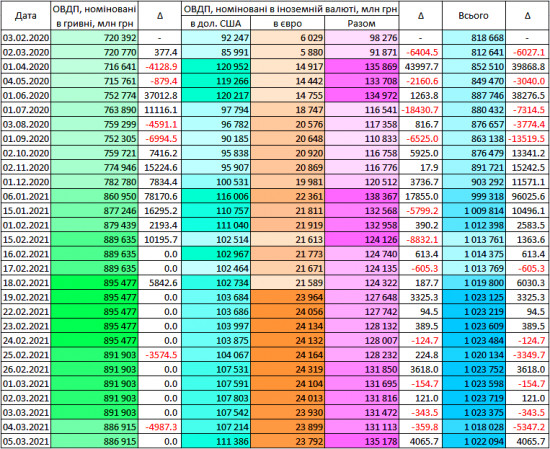The height and width of the screenshot is (449, 550).
Task: Select the date cell 03.02.2020
Action: tap(26, 38)
